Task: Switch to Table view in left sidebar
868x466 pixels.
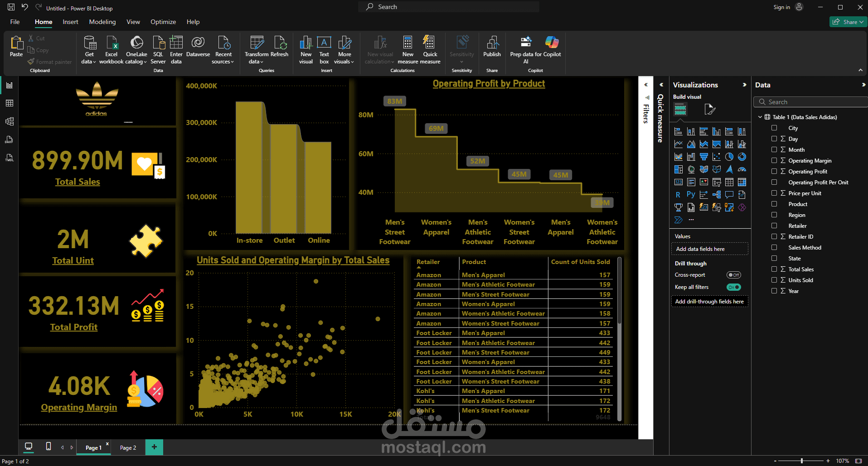Action: click(10, 103)
